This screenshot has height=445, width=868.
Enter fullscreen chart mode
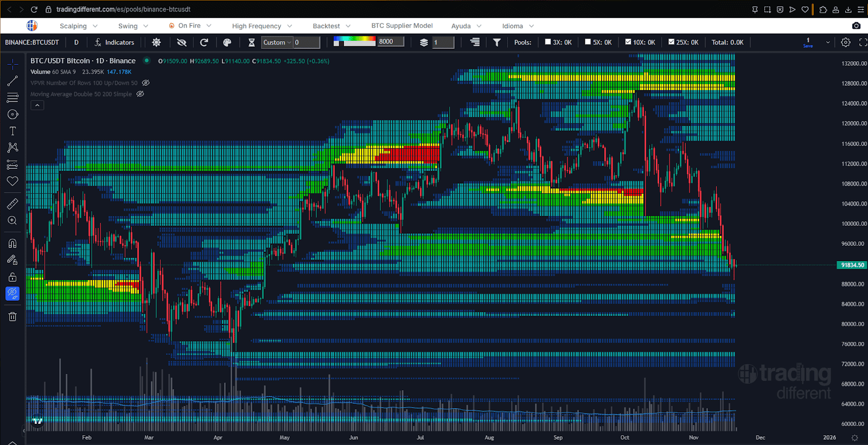coord(863,42)
